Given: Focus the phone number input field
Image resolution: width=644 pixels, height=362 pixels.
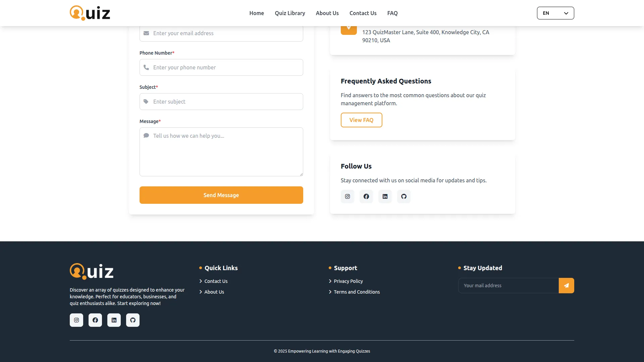Looking at the screenshot, I should tap(221, 67).
